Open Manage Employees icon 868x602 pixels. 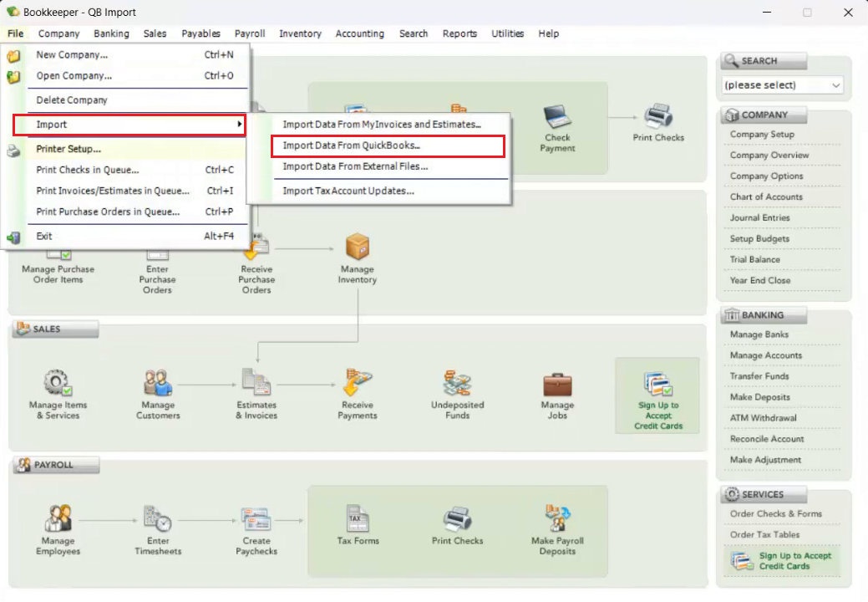(x=58, y=519)
